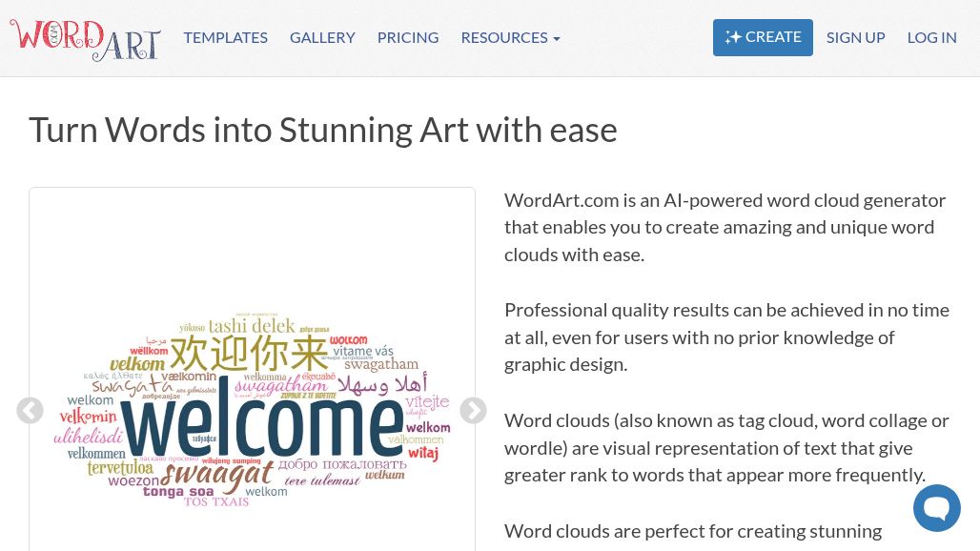Navigate to the GALLERY section
980x551 pixels.
[x=322, y=37]
